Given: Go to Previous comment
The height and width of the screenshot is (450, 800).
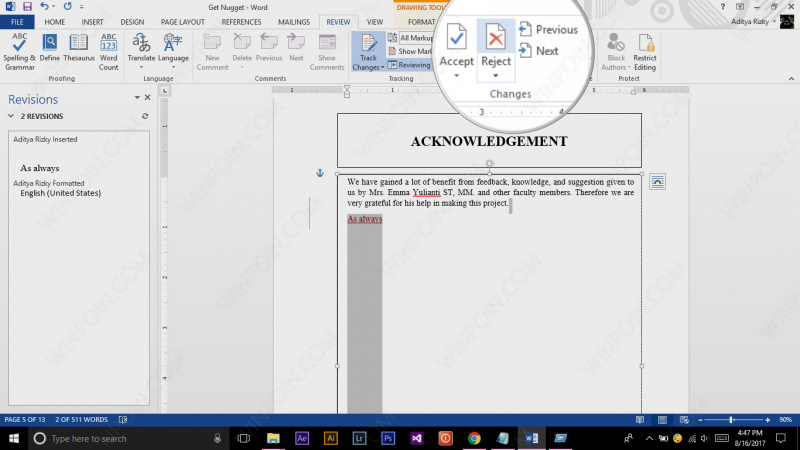Looking at the screenshot, I should pyautogui.click(x=269, y=48).
